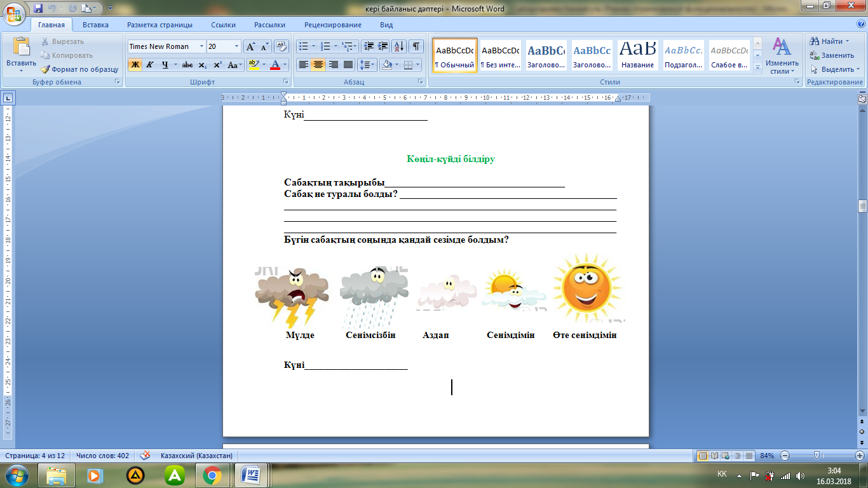
Task: Go to the Ссылки tab
Action: tap(224, 25)
